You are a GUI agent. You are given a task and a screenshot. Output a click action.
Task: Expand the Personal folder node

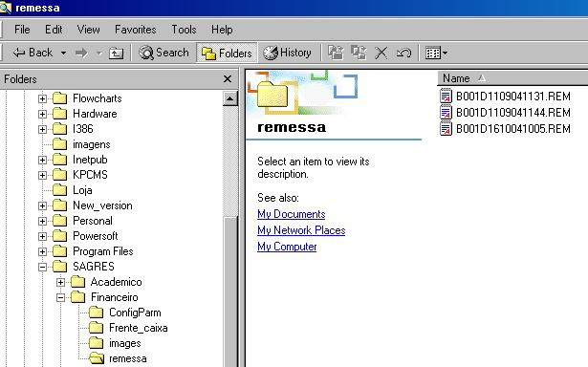(42, 221)
